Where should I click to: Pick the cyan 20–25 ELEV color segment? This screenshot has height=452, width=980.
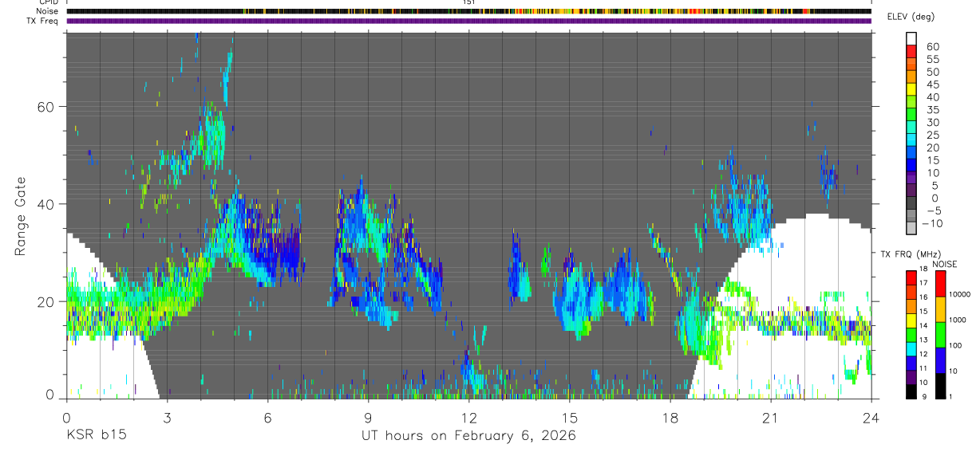pyautogui.click(x=911, y=140)
